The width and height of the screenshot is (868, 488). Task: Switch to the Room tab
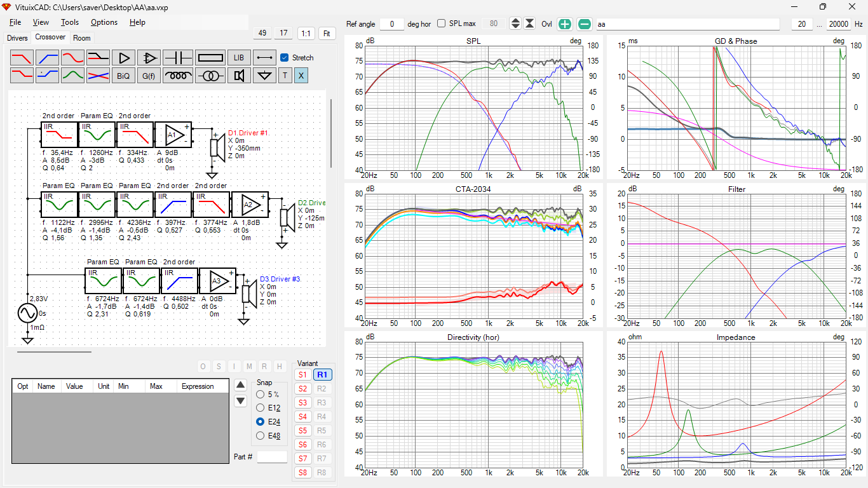(x=82, y=38)
